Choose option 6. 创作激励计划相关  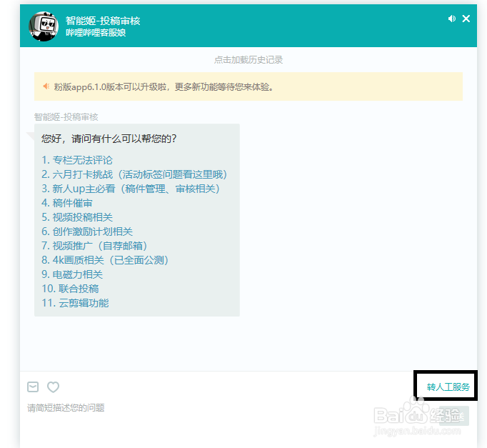click(x=87, y=232)
